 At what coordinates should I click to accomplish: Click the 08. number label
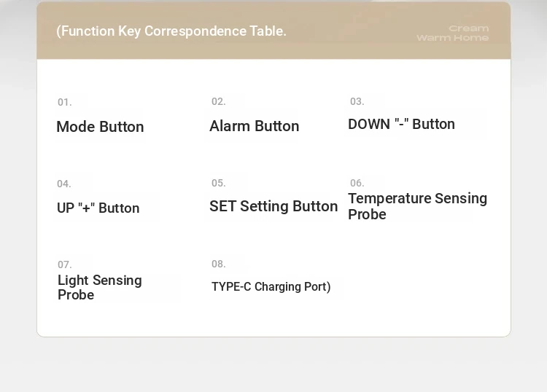tap(219, 264)
